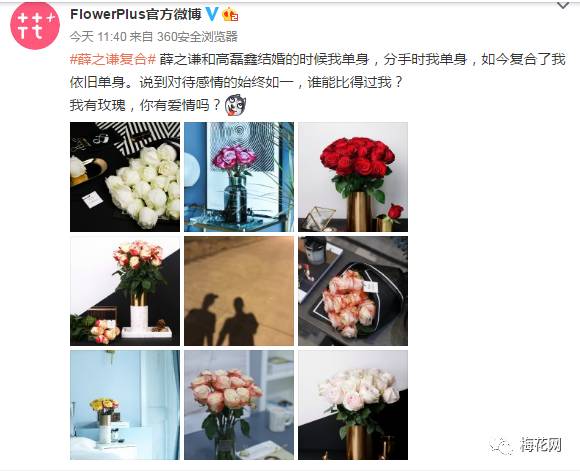Image resolution: width=580 pixels, height=471 pixels.
Task: Open the FlowerPlus官方微博 profile name
Action: [x=136, y=14]
